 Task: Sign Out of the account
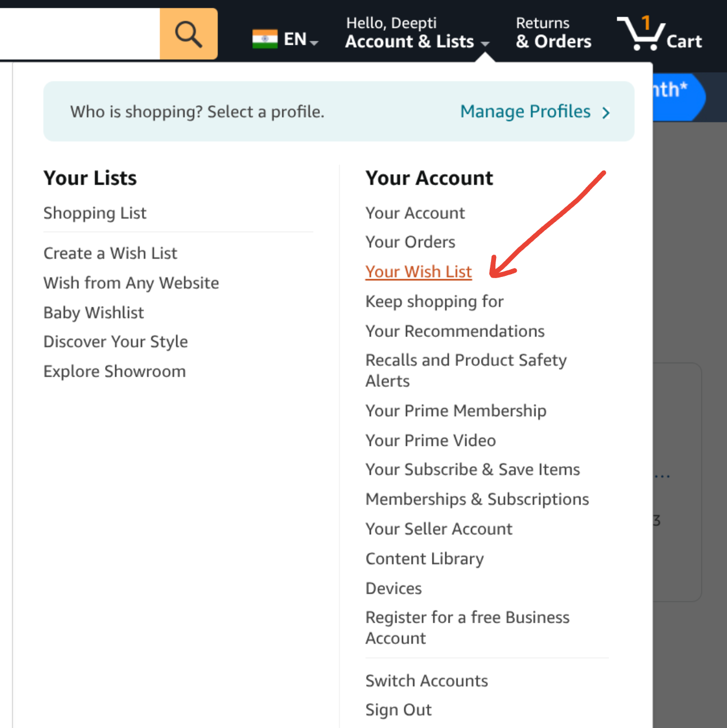[398, 710]
